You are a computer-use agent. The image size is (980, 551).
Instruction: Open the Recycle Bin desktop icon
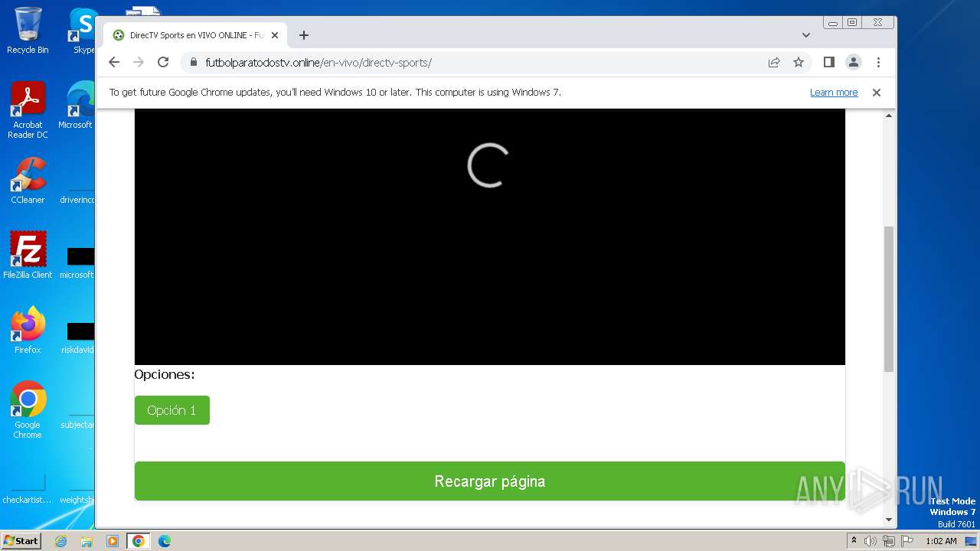(x=28, y=31)
